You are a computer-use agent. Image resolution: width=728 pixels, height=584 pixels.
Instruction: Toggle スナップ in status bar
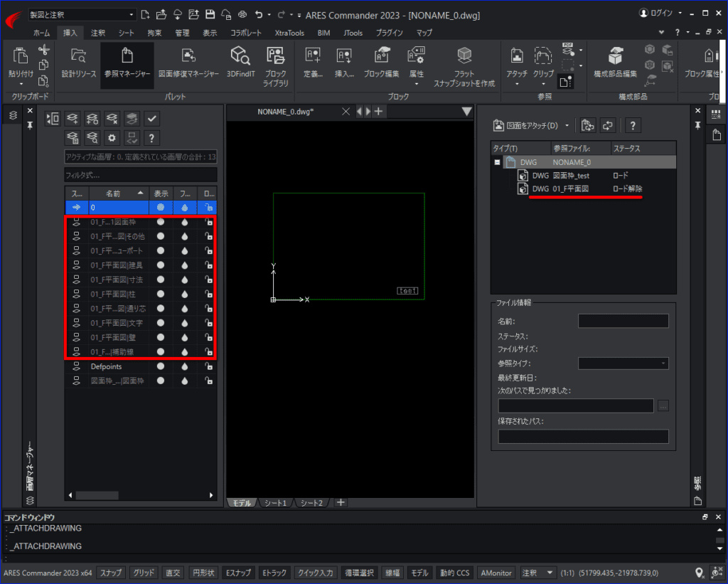pos(111,573)
